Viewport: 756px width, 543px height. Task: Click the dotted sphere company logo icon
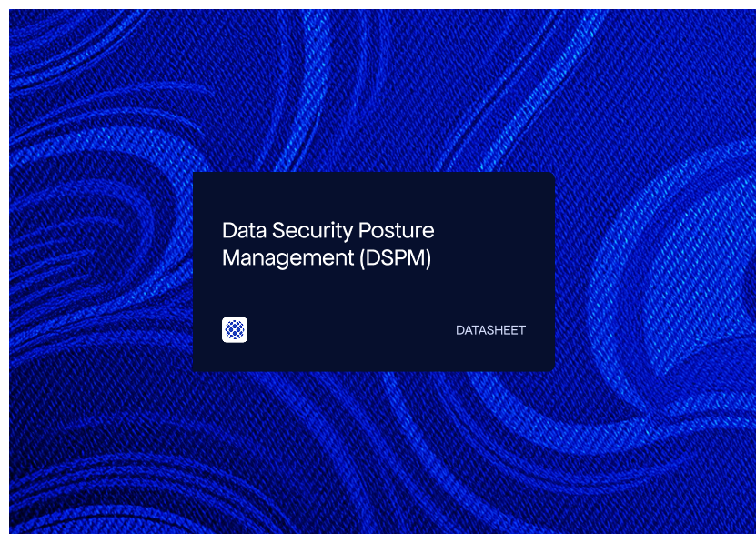[x=236, y=330]
